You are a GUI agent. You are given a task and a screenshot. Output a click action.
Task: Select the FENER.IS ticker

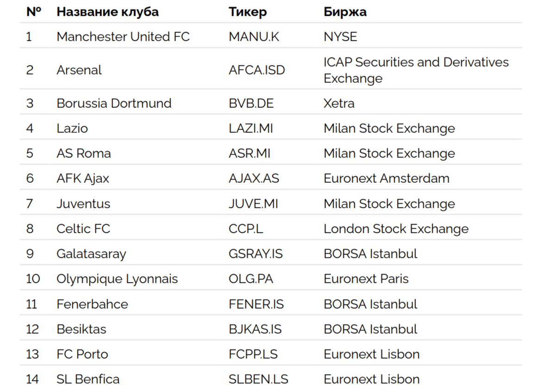pos(256,304)
